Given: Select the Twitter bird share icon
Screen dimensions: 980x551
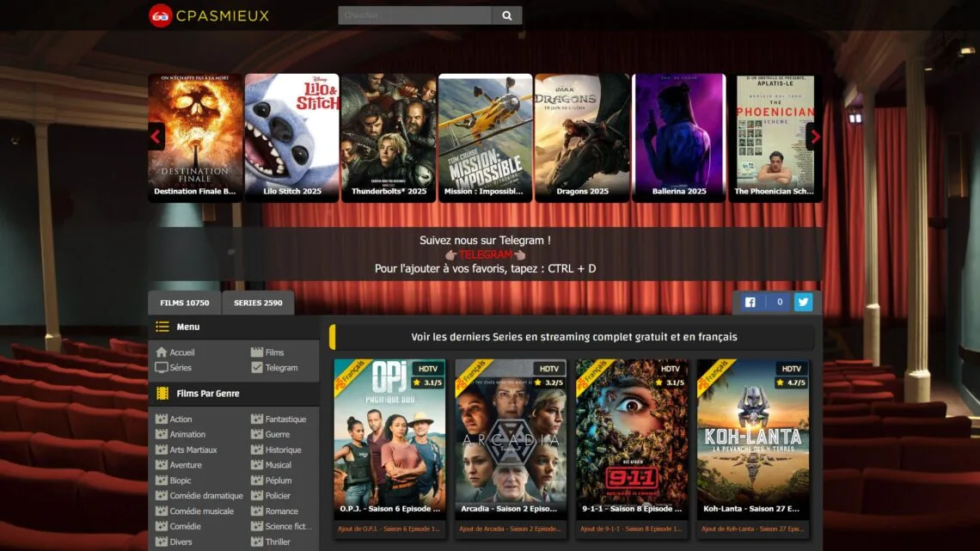Looking at the screenshot, I should pos(802,302).
